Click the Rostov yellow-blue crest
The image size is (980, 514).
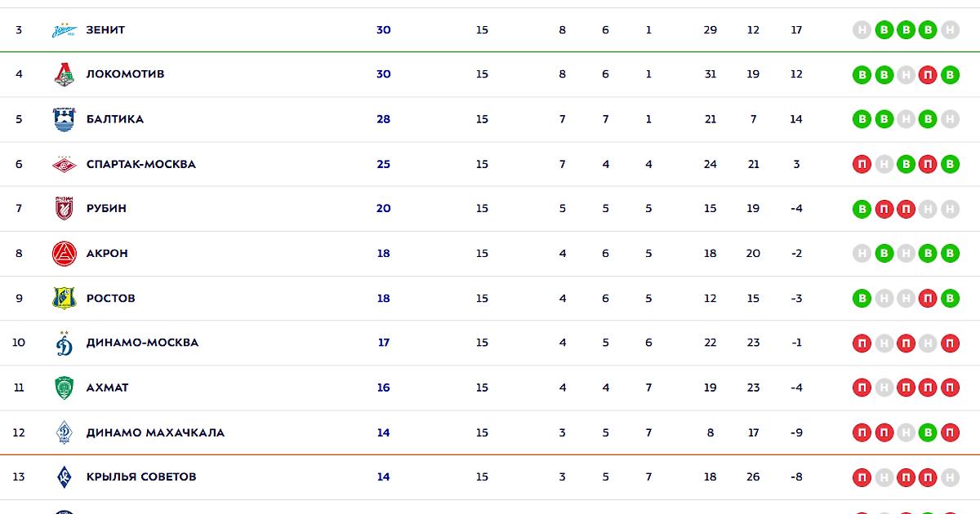point(64,299)
